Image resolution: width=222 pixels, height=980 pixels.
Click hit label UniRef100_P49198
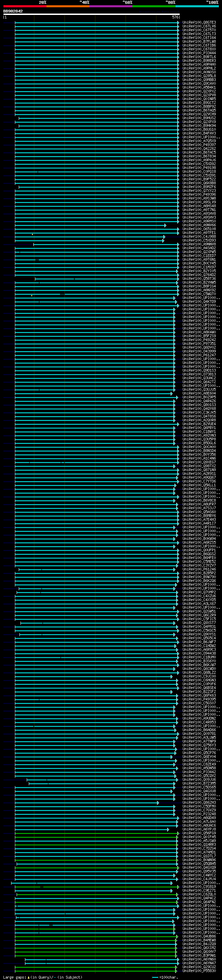pyautogui.click(x=199, y=168)
